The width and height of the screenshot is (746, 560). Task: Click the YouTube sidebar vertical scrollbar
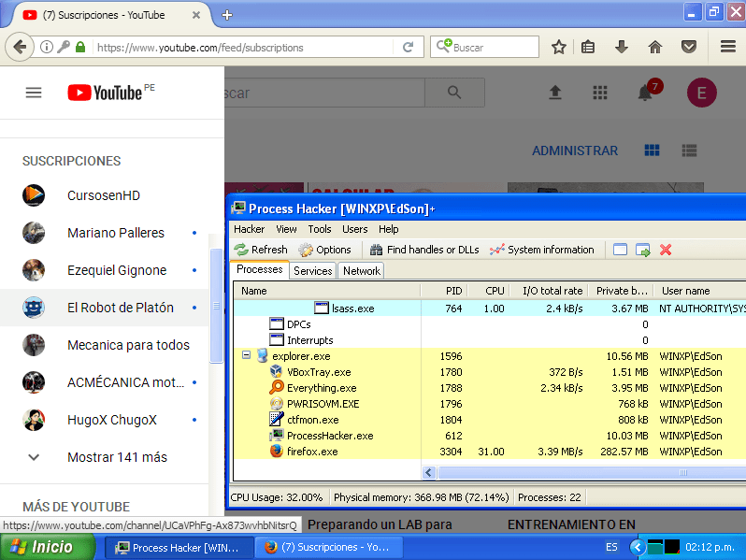pyautogui.click(x=217, y=306)
